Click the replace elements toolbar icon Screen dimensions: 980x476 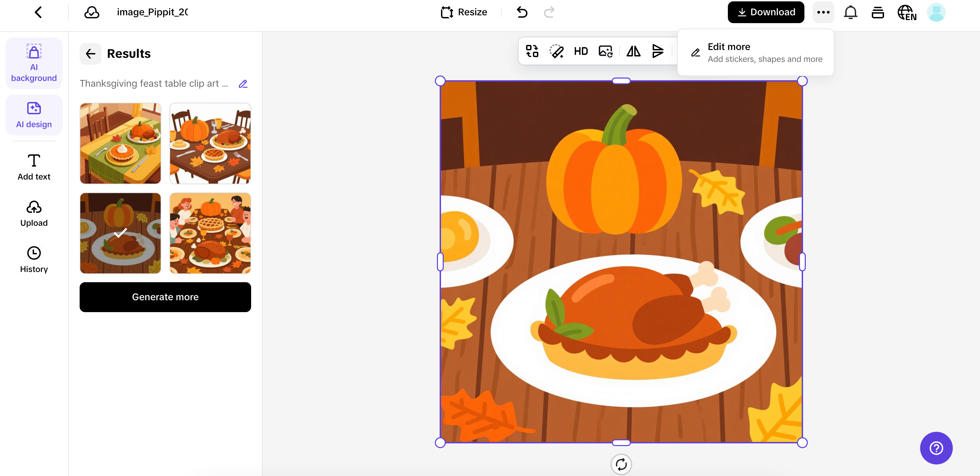click(532, 51)
